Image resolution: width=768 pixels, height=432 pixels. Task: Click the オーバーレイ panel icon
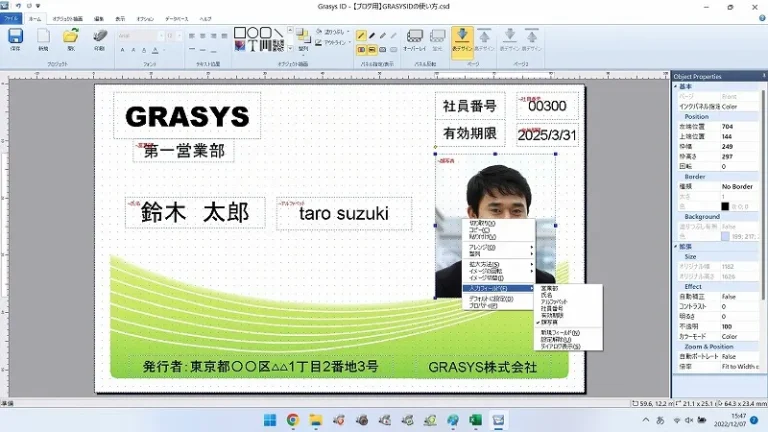point(414,38)
